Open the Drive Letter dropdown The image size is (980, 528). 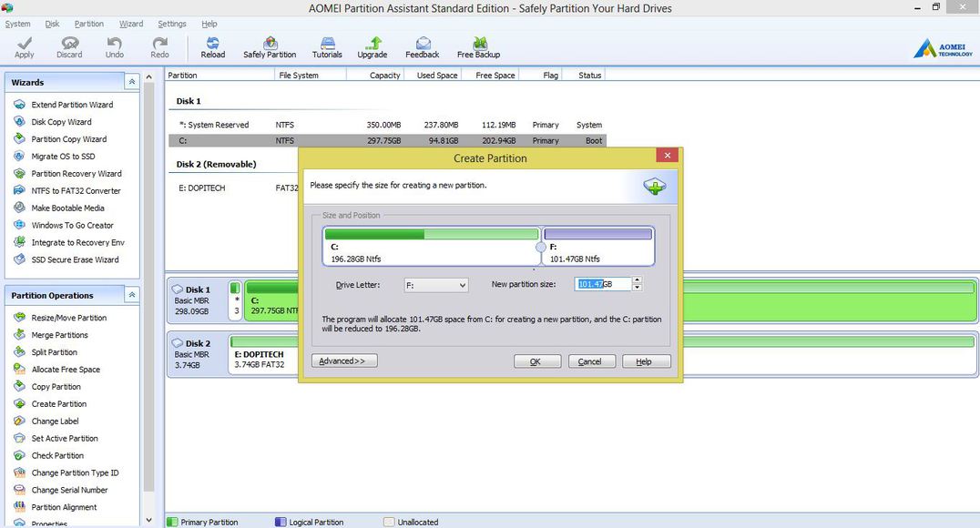pyautogui.click(x=436, y=285)
